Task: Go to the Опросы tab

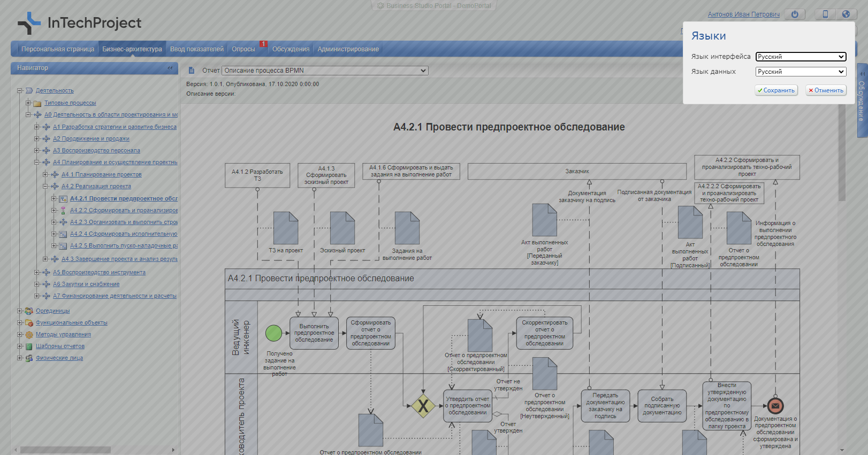Action: (x=243, y=49)
